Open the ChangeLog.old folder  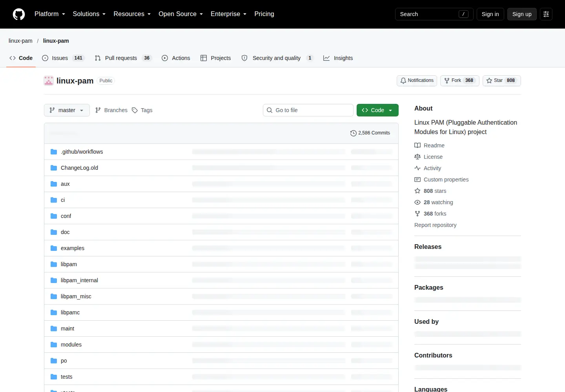pos(79,168)
